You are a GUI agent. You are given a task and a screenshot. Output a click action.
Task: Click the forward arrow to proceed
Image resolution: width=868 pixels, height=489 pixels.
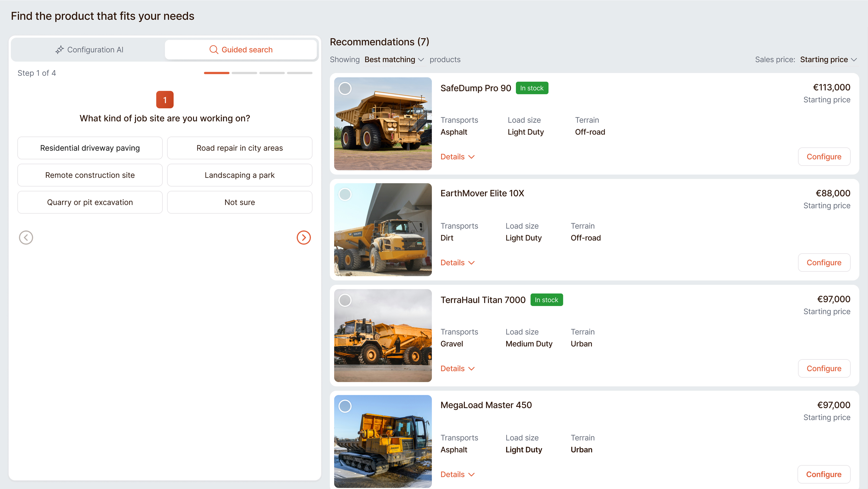(304, 237)
